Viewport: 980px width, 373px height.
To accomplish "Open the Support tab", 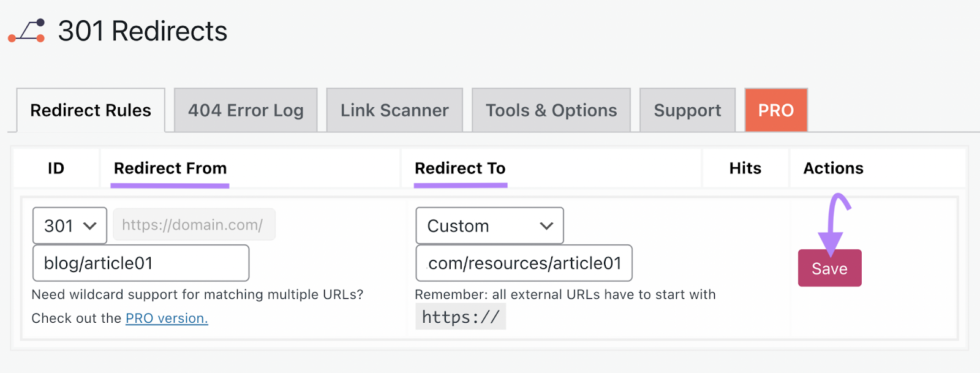I will 687,110.
